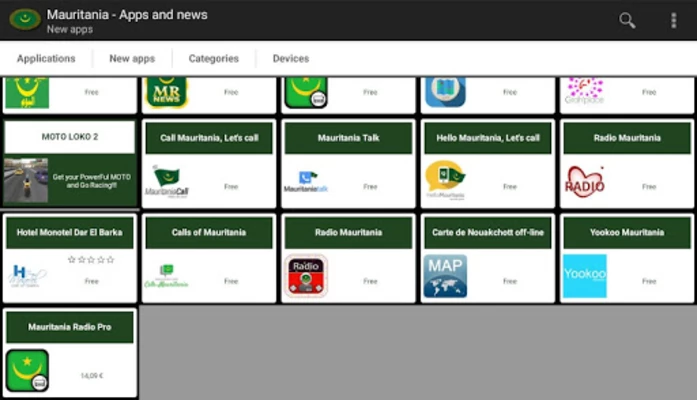Open the Mauritania Talk title

(348, 138)
